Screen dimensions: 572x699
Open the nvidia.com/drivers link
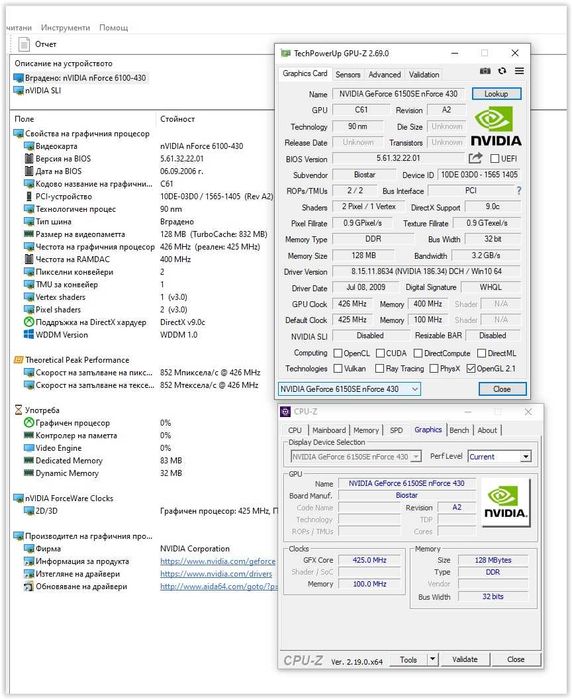tap(216, 574)
